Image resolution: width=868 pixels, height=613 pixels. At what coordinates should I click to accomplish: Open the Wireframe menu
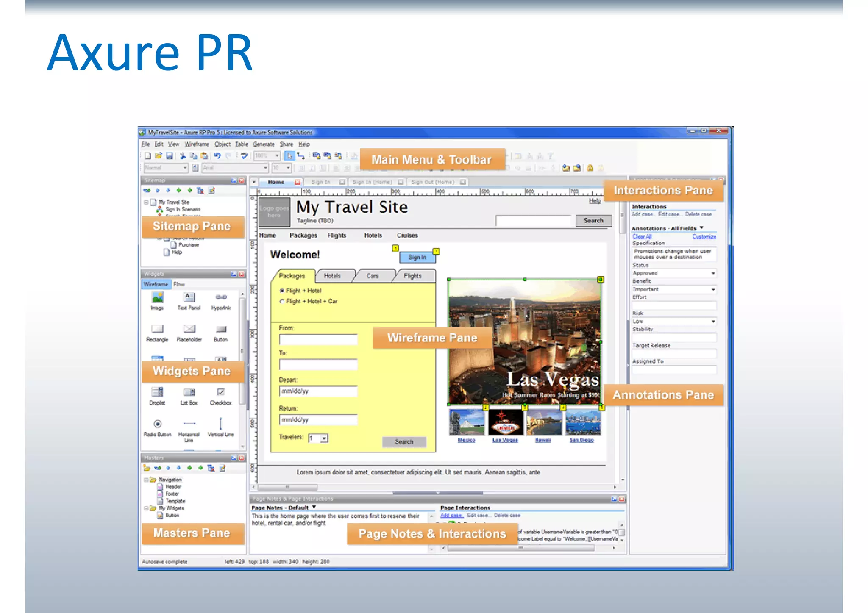coord(197,144)
